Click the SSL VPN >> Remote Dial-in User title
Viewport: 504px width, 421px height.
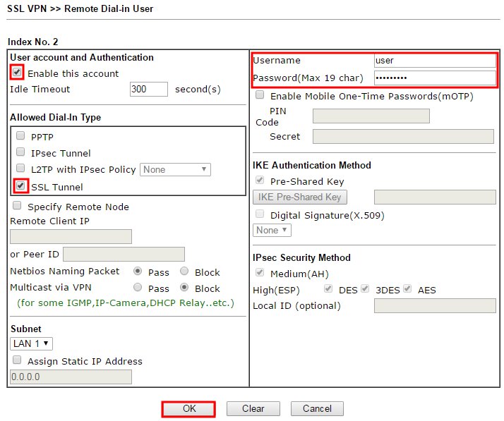[80, 8]
